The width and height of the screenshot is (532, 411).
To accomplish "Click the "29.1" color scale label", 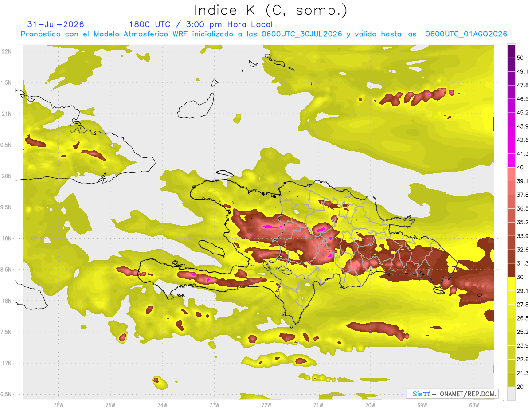I will pos(522,291).
